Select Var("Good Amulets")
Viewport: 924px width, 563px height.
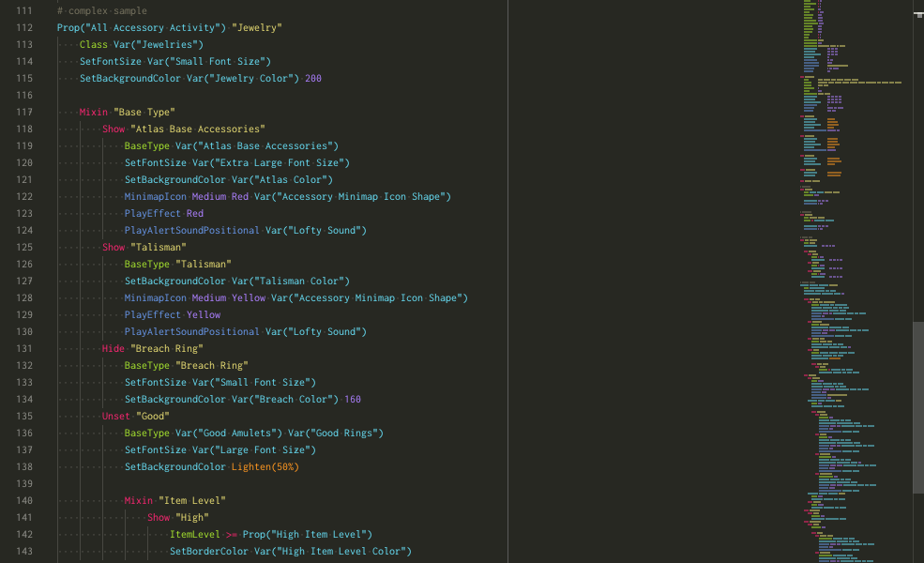tap(229, 434)
